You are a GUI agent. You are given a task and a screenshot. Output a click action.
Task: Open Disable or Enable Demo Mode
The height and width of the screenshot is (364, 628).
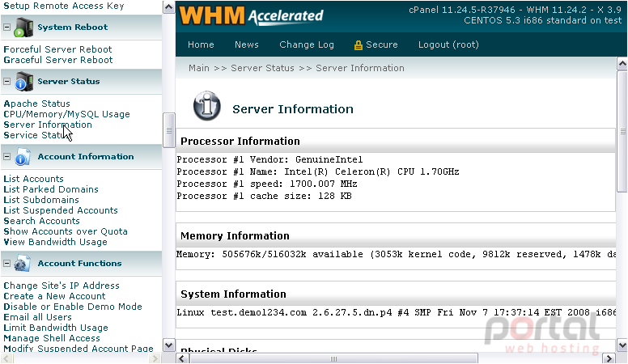click(73, 307)
